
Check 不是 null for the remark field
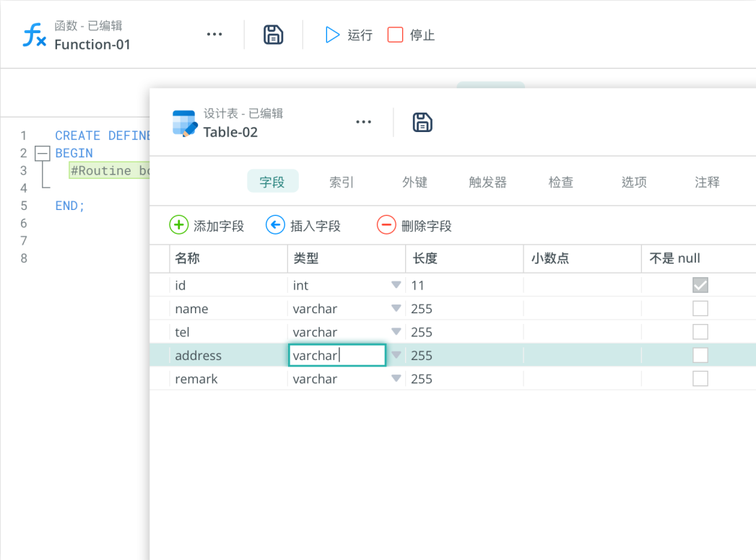pos(699,378)
